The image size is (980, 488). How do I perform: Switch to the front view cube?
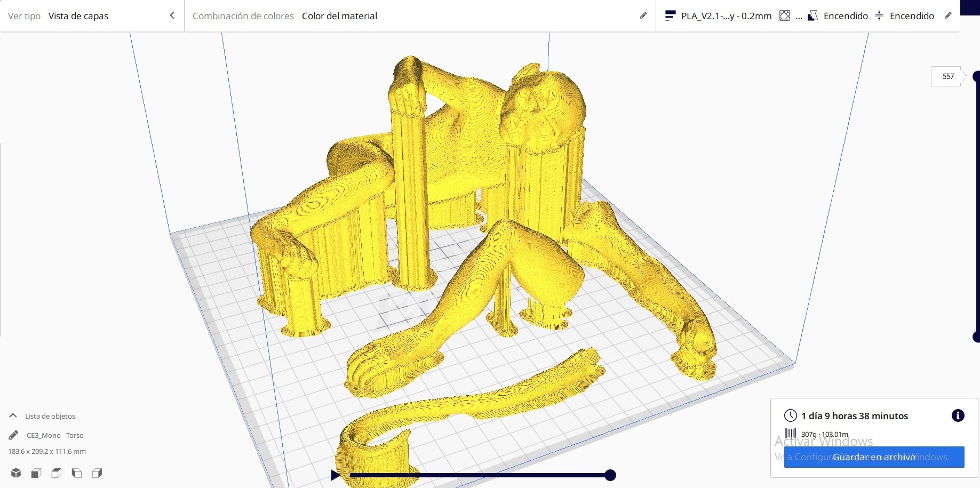(x=36, y=473)
